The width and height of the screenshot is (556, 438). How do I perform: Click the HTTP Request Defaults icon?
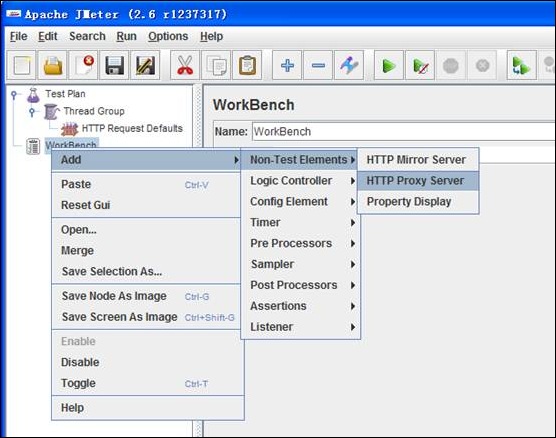pyautogui.click(x=70, y=129)
